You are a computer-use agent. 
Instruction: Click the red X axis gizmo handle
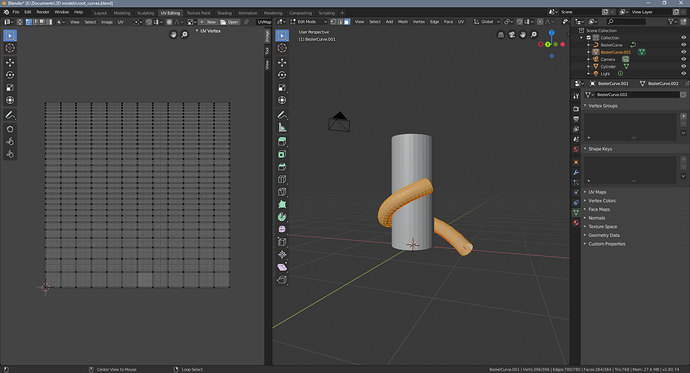[x=562, y=44]
